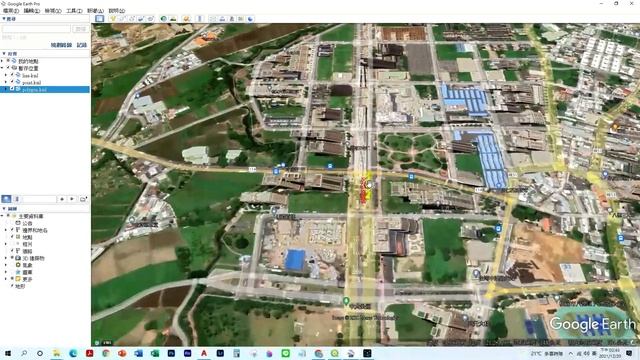Click the View in Google Maps icon

tap(241, 19)
